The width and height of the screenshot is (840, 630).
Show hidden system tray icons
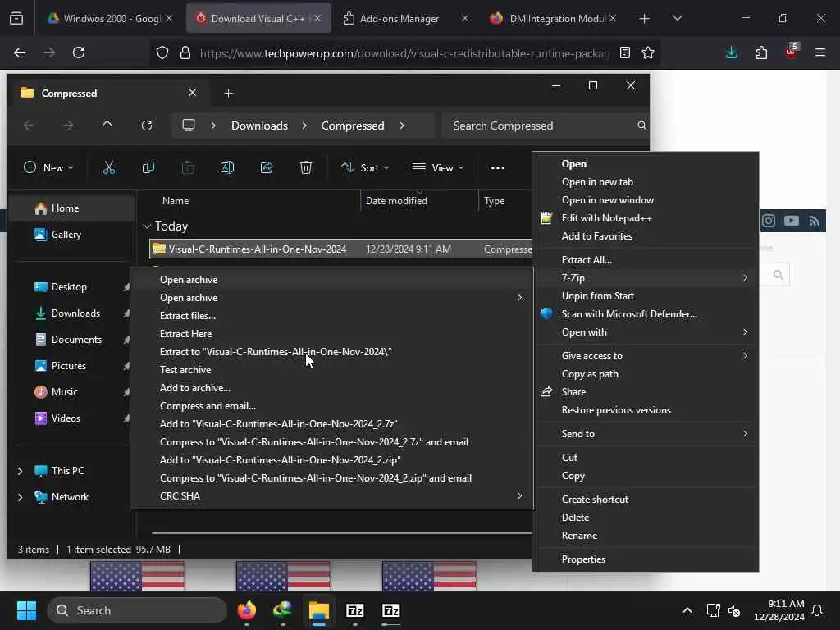pyautogui.click(x=687, y=610)
